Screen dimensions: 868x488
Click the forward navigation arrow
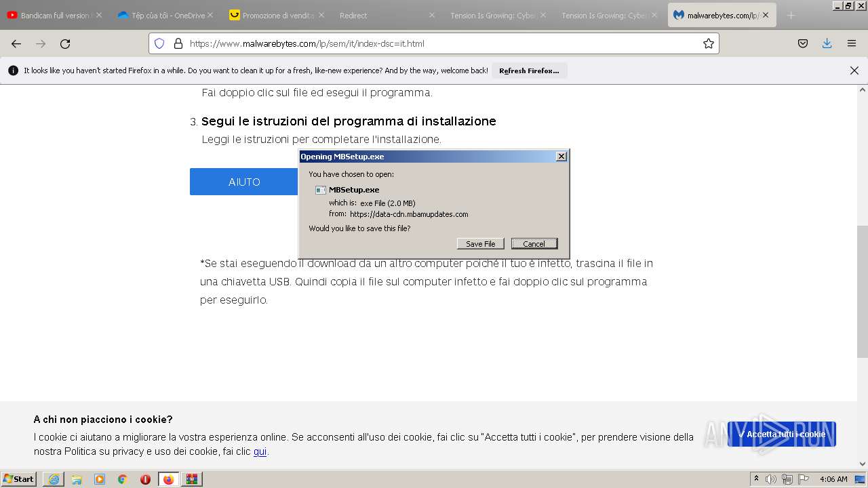pos(41,43)
